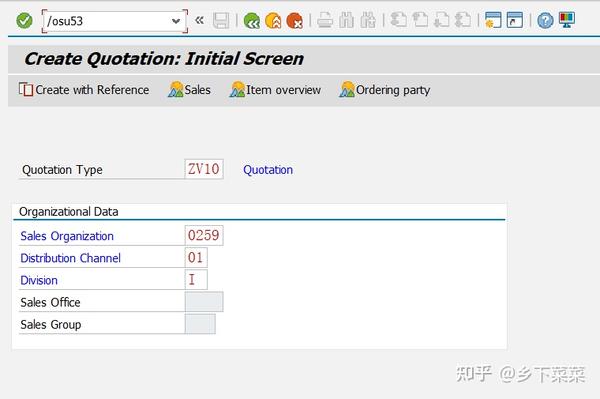The width and height of the screenshot is (600, 399).
Task: Click the green checkmark Enter icon
Action: click(24, 21)
